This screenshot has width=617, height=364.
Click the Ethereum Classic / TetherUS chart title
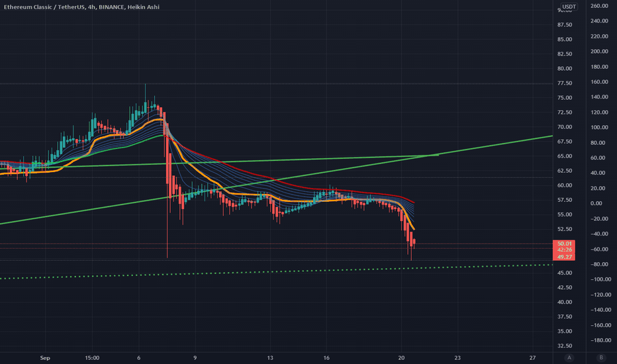81,7
